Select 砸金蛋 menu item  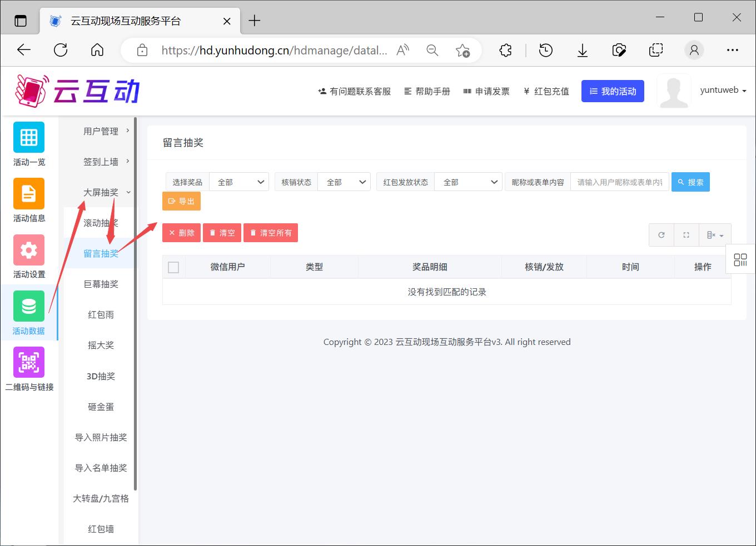[x=101, y=407]
